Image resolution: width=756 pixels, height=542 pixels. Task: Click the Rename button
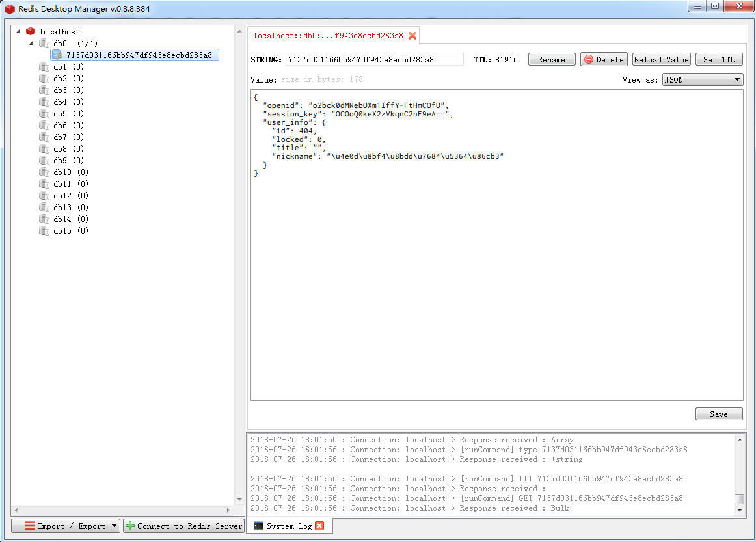click(x=552, y=60)
